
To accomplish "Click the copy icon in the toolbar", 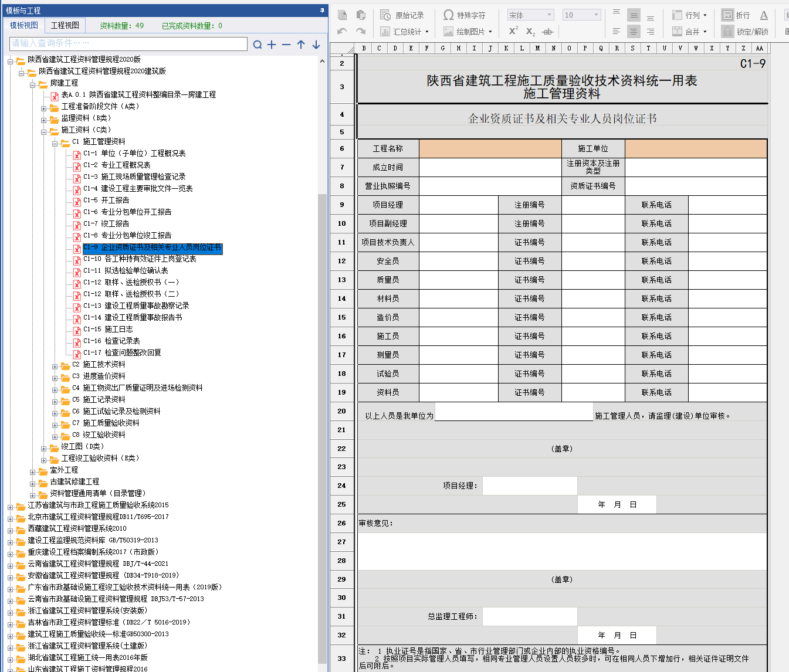I will click(x=343, y=15).
